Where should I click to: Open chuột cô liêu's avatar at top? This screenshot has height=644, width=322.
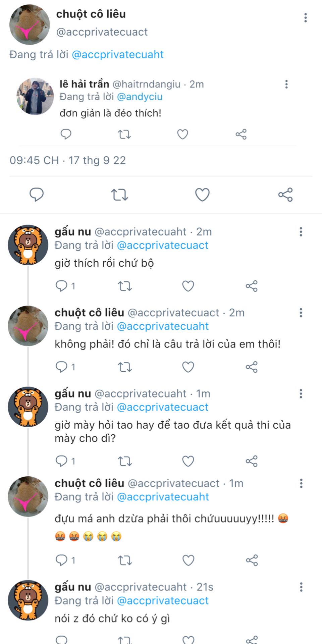[30, 24]
